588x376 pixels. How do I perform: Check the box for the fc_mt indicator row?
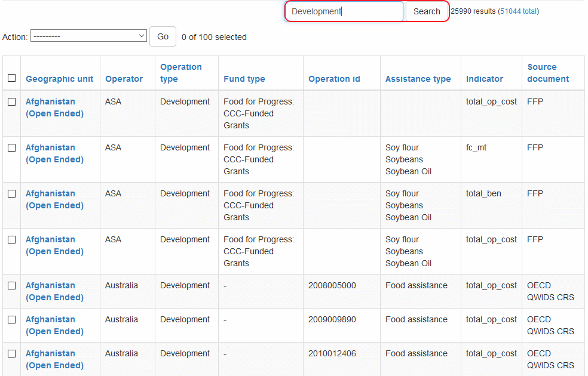[11, 148]
